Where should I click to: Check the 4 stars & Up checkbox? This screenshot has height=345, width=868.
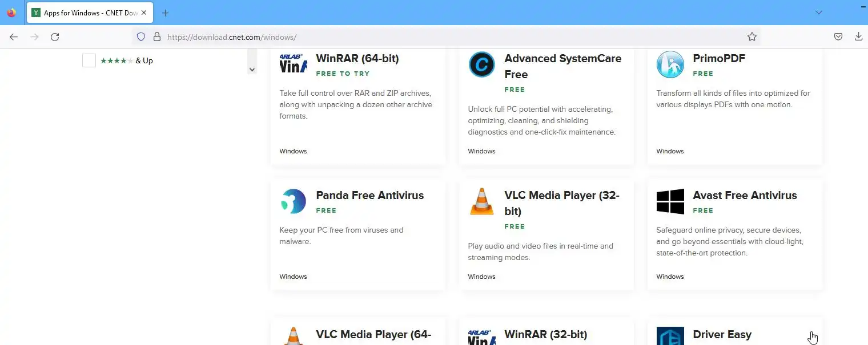[x=89, y=60]
